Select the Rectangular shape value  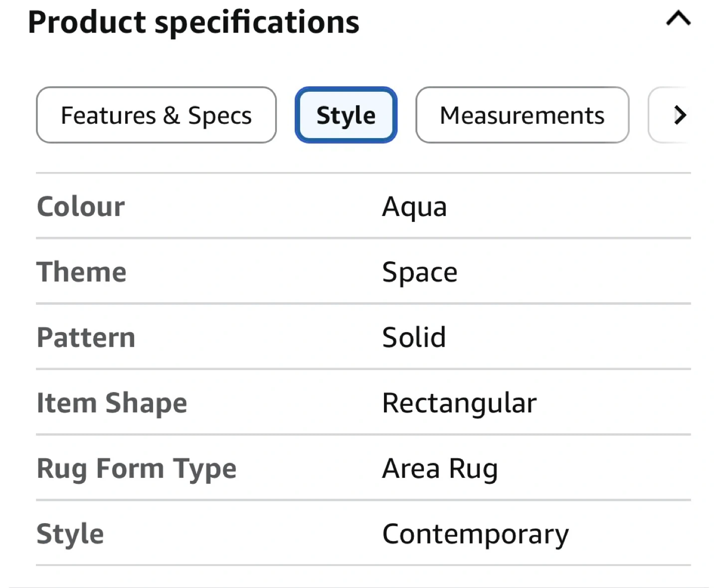[459, 403]
